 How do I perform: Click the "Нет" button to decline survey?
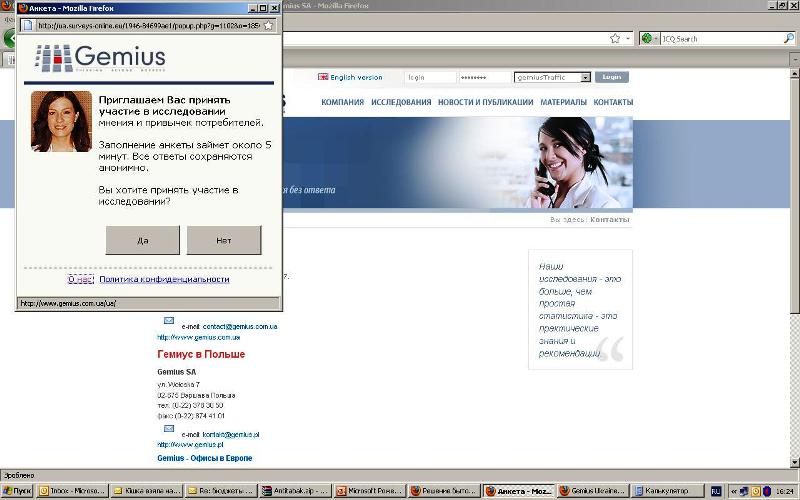pos(223,240)
